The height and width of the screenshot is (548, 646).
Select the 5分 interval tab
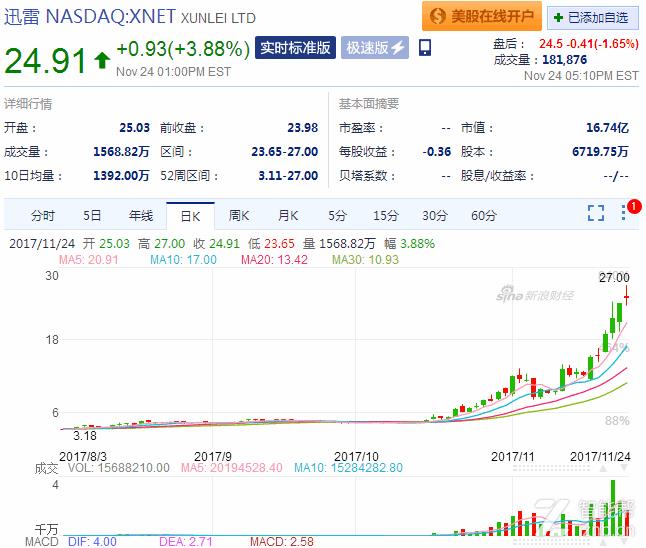pos(337,215)
